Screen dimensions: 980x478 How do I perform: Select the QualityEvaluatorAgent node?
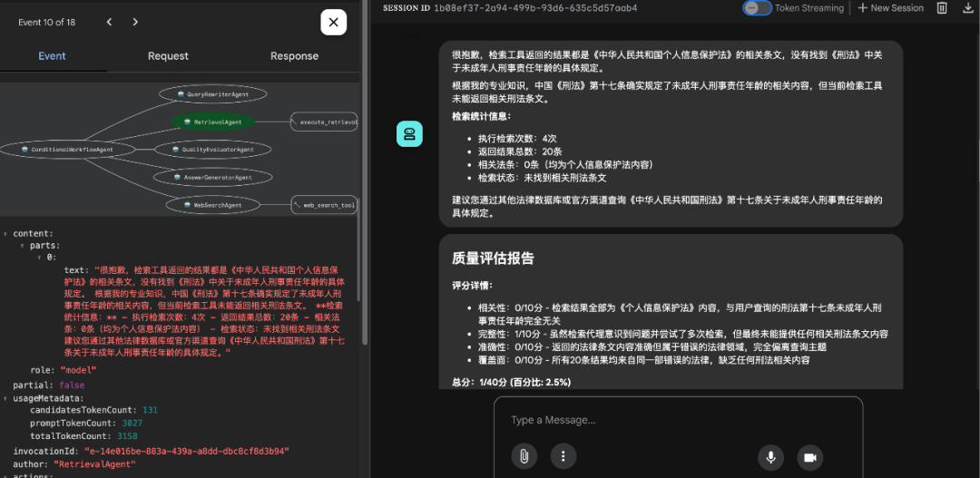click(212, 150)
